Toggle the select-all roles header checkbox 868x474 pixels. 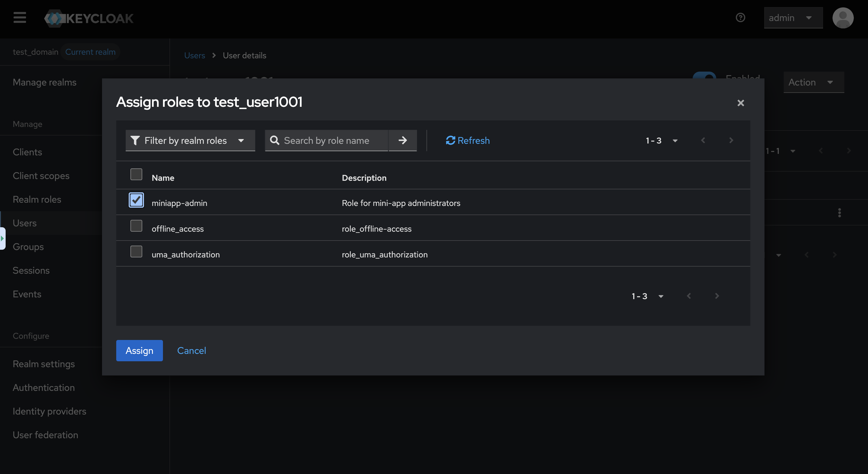[x=136, y=174]
